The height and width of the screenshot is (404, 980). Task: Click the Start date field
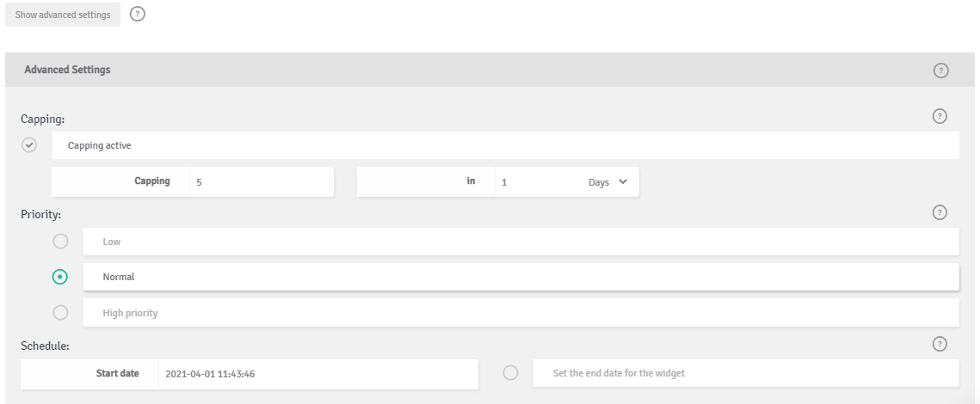[x=318, y=374]
